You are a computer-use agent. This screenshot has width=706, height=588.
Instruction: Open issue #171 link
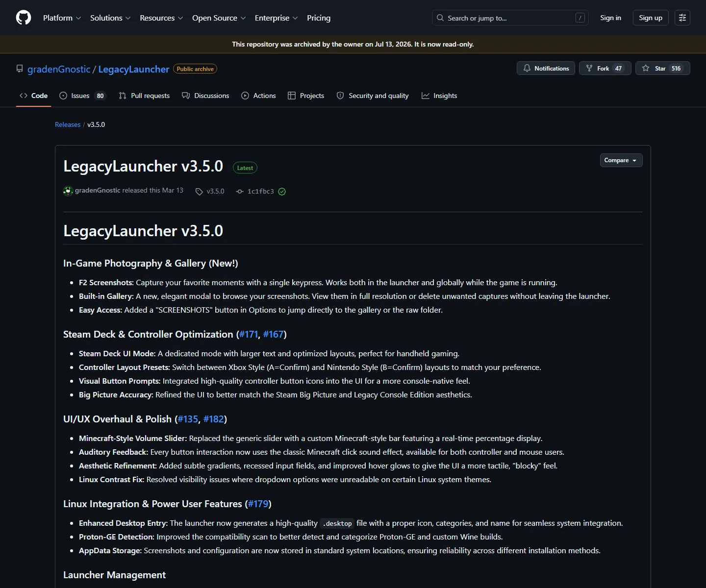click(x=249, y=334)
